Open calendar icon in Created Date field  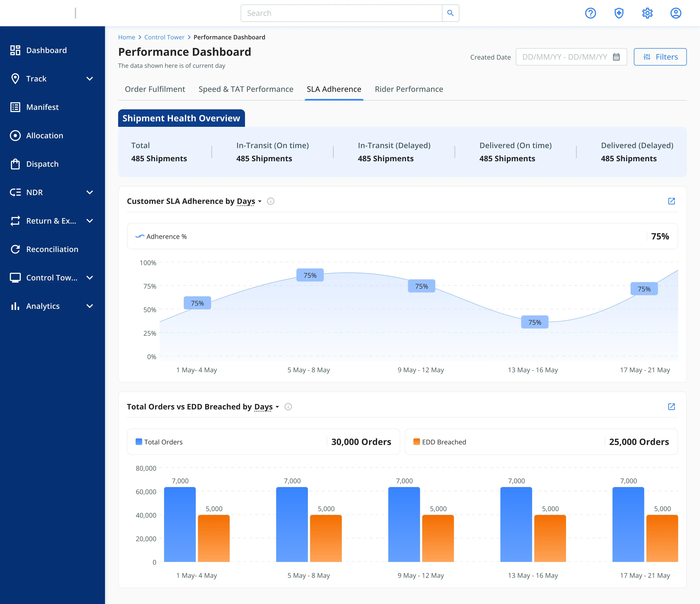point(616,57)
